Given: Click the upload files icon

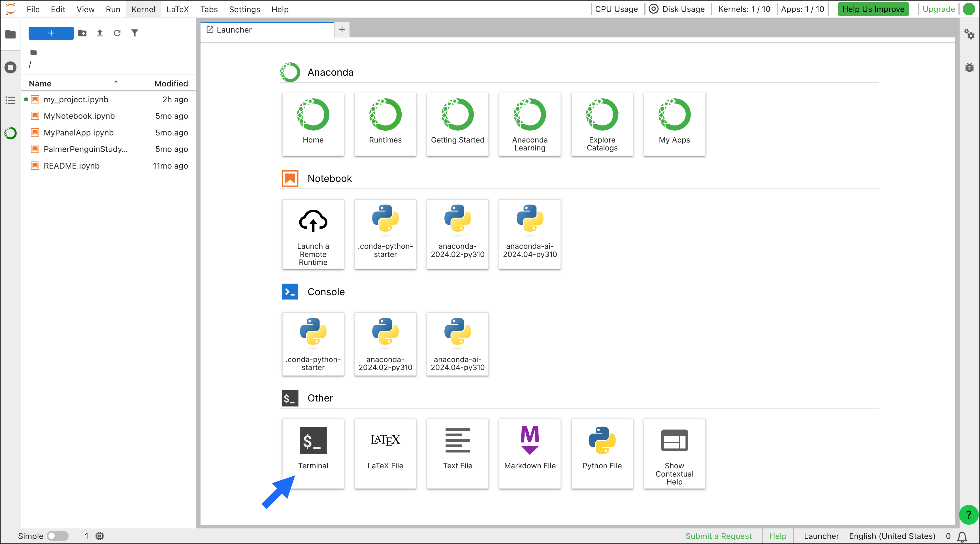Looking at the screenshot, I should coord(100,33).
